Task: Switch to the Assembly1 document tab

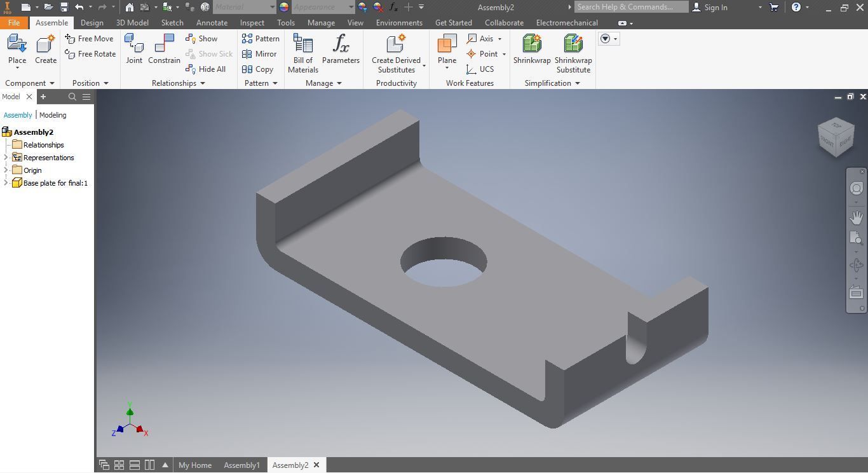Action: (x=241, y=465)
